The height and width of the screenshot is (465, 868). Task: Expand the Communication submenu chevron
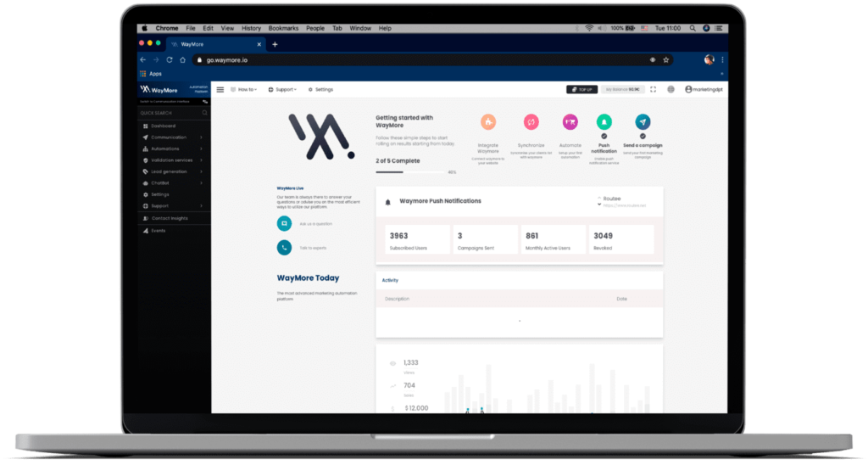pos(202,137)
